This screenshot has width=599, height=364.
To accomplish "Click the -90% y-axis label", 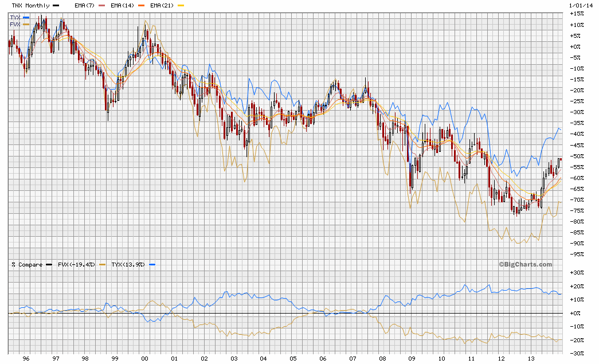I will click(x=577, y=243).
